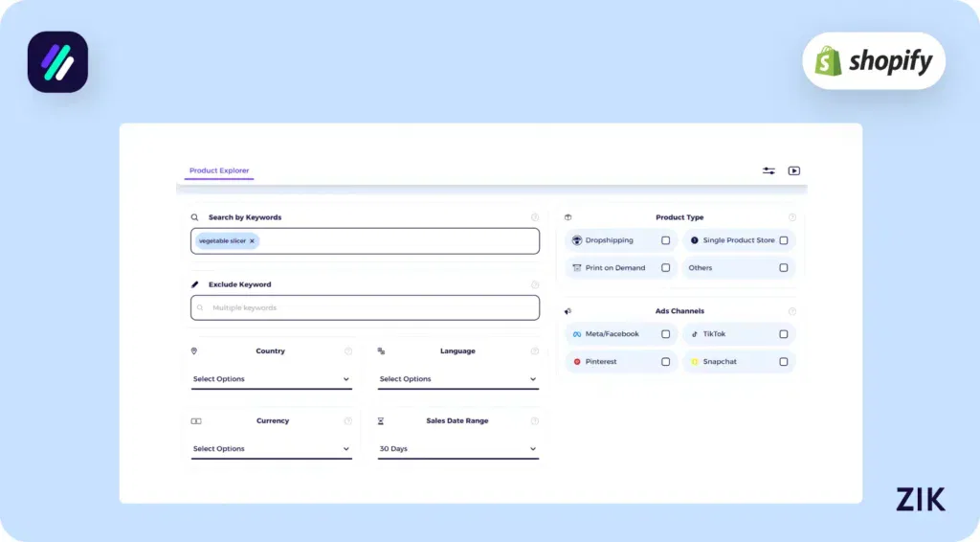Click the Ads Channels heading
The image size is (980, 542).
(679, 311)
